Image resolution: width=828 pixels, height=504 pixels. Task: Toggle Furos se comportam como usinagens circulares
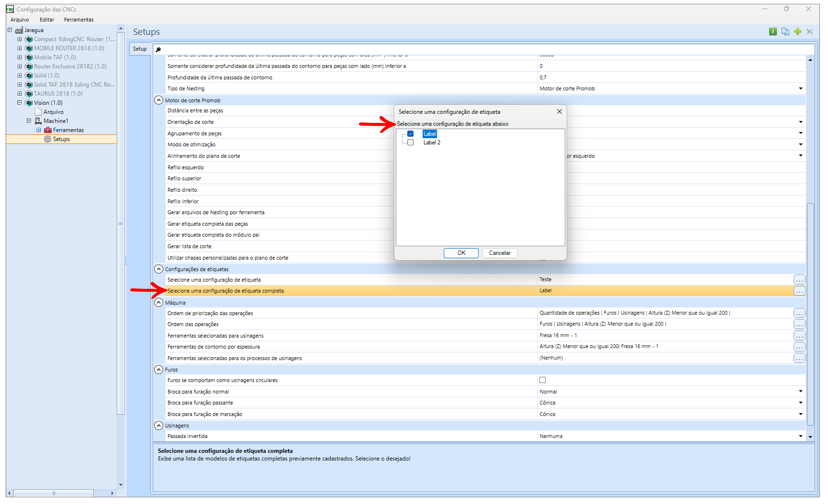[x=542, y=380]
